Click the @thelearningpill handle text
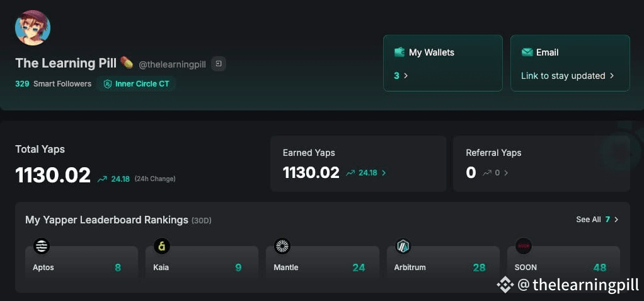644x301 pixels. coord(173,64)
